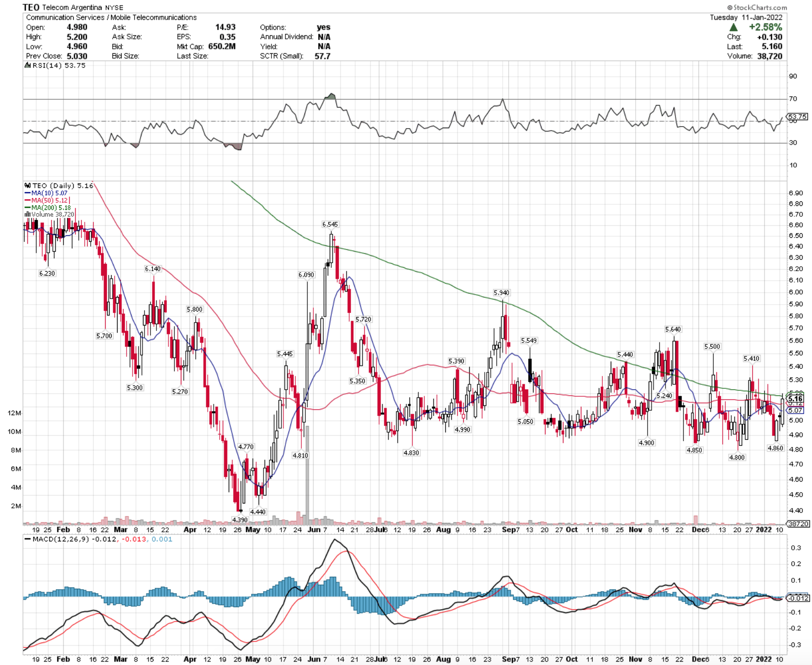Click the 5.549 price label

click(529, 340)
